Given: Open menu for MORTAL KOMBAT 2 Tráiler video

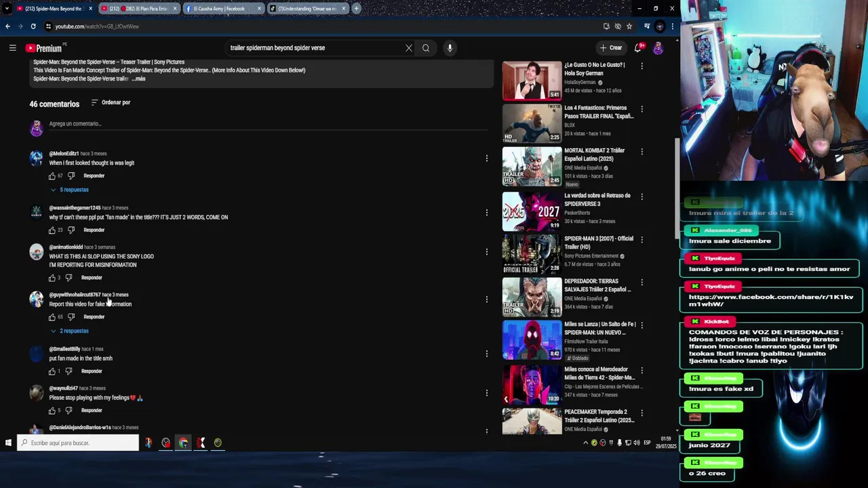Looking at the screenshot, I should point(642,152).
